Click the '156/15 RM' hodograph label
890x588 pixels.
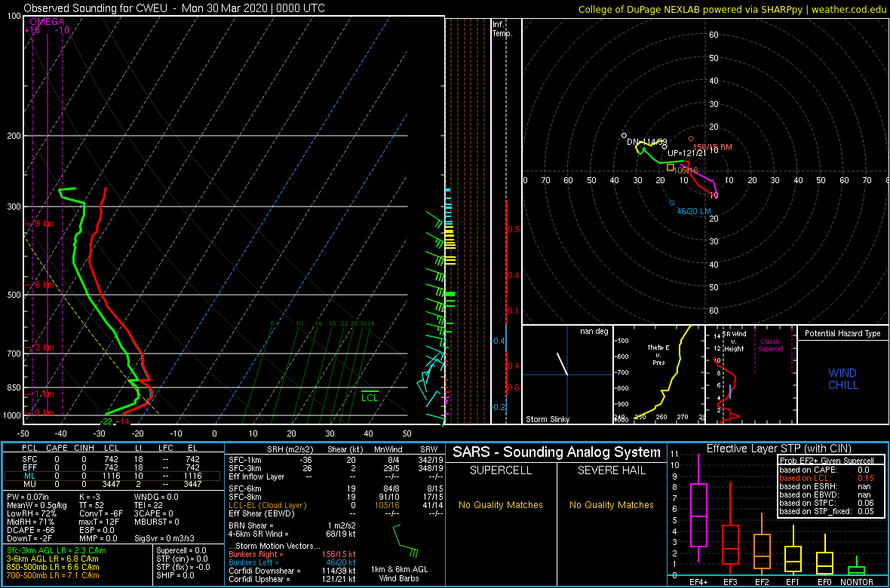point(713,147)
